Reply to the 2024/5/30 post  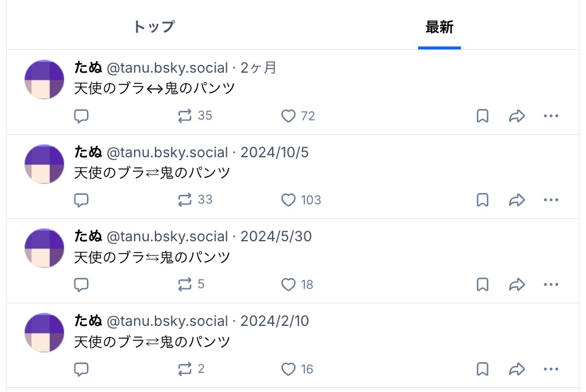tap(81, 285)
